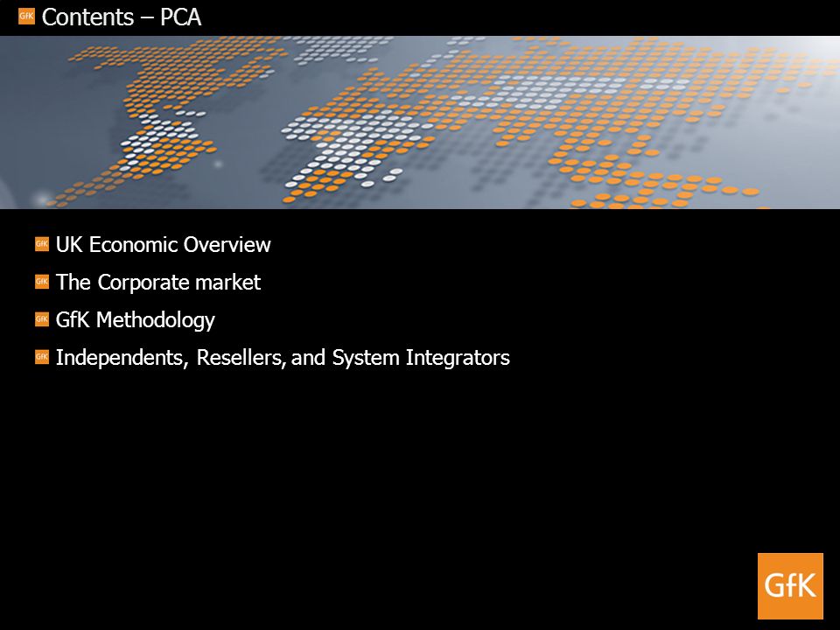The height and width of the screenshot is (630, 840).
Task: Select 'Independents, Resellers, and System Integrators' item
Action: pos(283,357)
